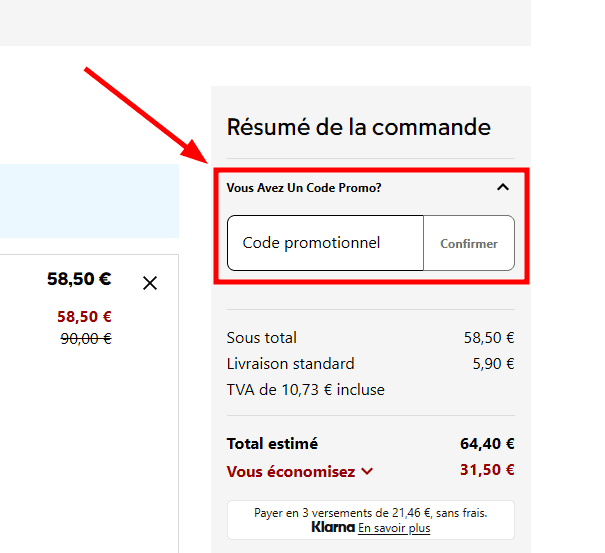Click the 'Total estimé' label
605x553 pixels.
(272, 444)
